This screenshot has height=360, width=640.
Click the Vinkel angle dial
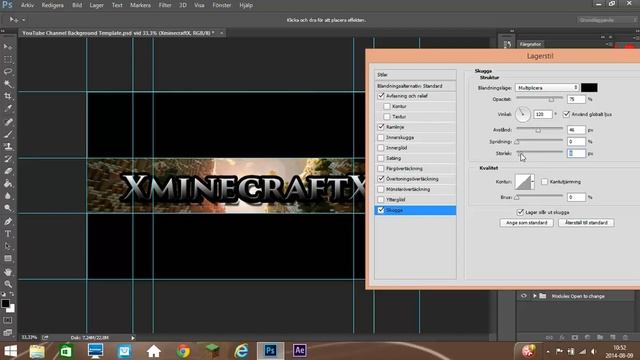[x=522, y=114]
